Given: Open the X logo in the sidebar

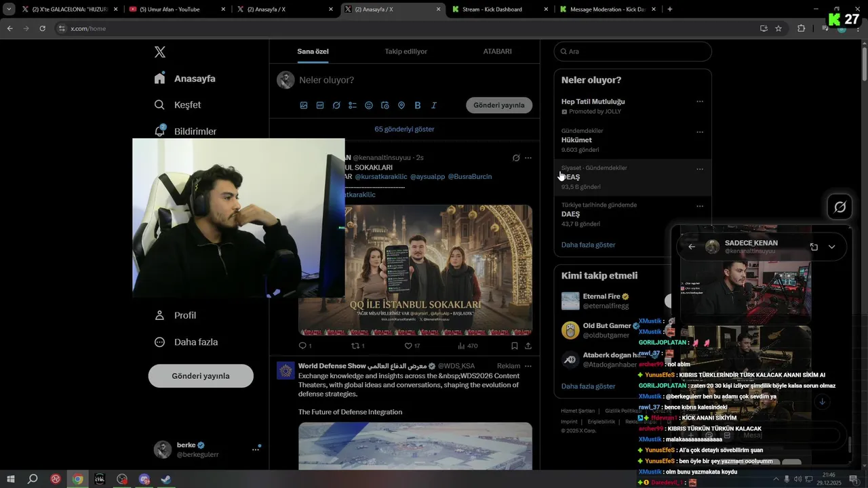Looking at the screenshot, I should (159, 52).
